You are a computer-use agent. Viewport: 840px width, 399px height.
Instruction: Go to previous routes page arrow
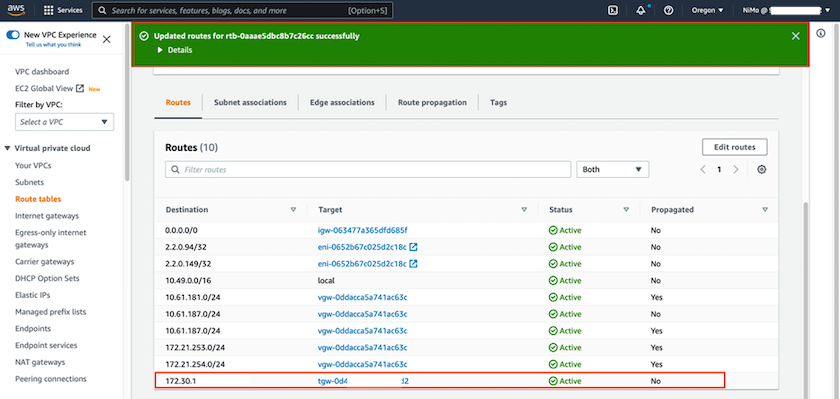[703, 169]
